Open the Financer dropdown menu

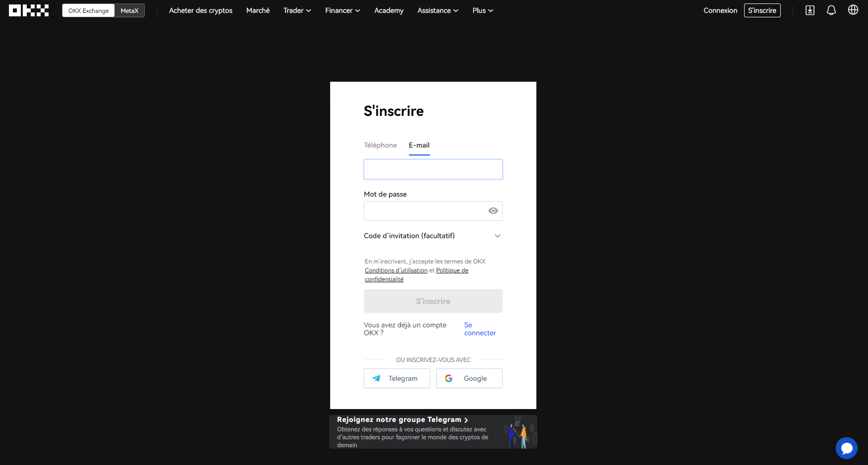click(343, 10)
